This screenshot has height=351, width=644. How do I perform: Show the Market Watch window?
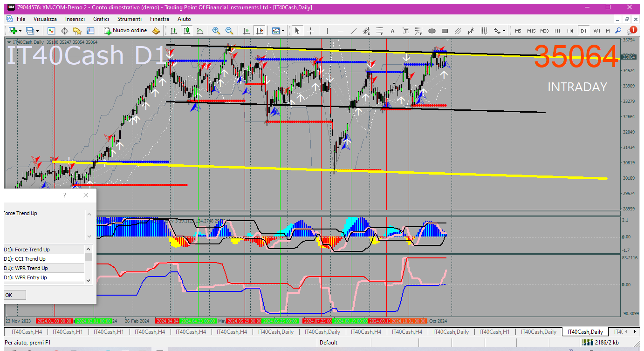[x=51, y=31]
